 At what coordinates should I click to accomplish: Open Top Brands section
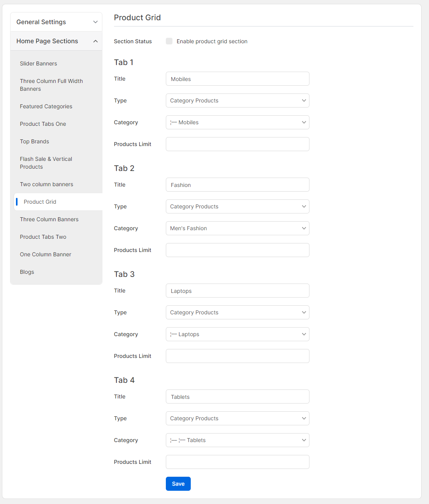34,141
